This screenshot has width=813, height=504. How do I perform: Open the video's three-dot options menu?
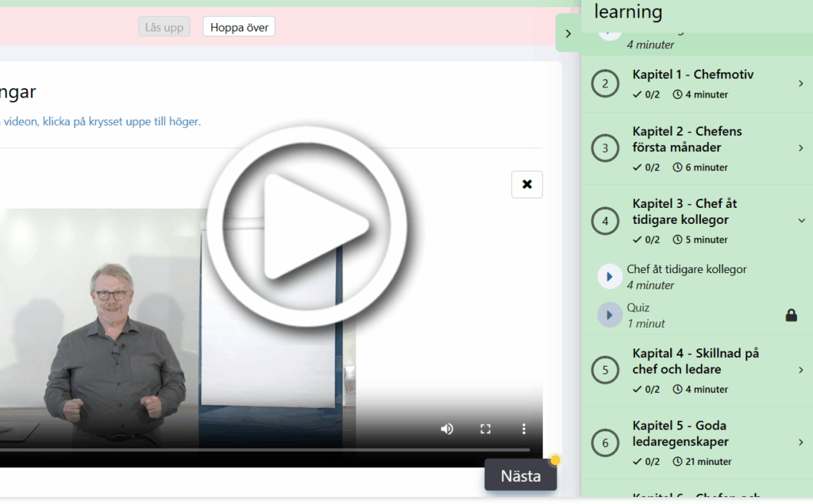pyautogui.click(x=523, y=429)
